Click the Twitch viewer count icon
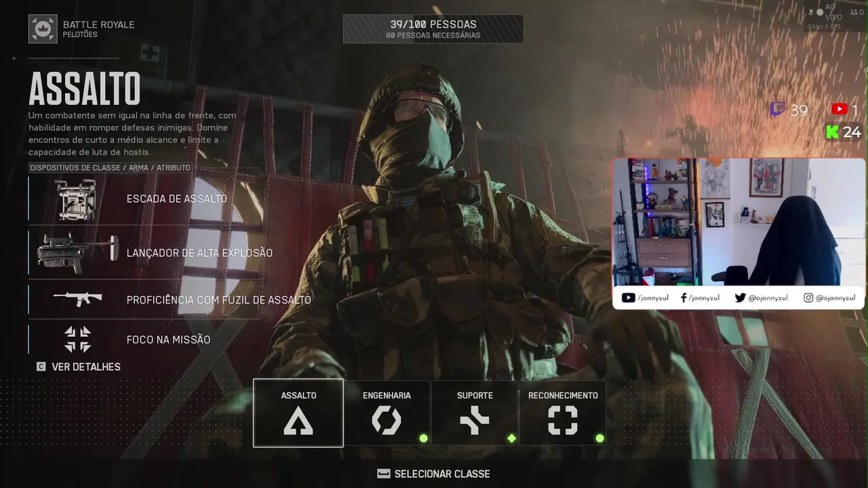The height and width of the screenshot is (488, 868). coord(778,110)
